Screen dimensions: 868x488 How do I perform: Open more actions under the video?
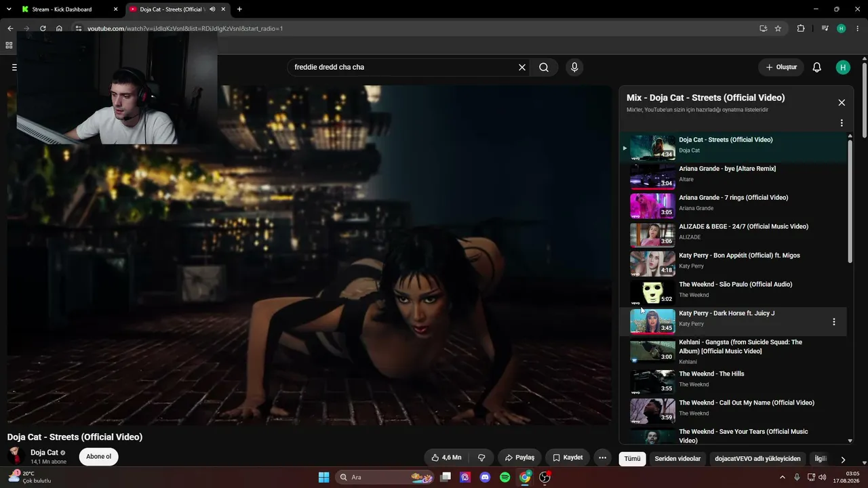click(602, 457)
